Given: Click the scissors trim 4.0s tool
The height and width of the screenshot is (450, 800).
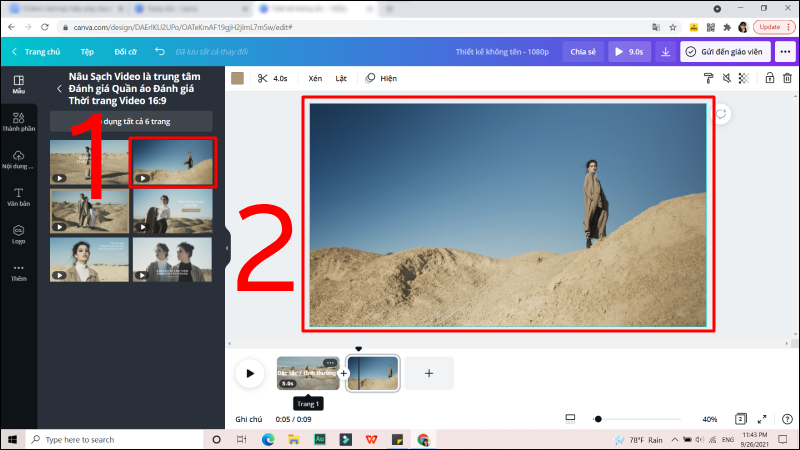Looking at the screenshot, I should 272,78.
